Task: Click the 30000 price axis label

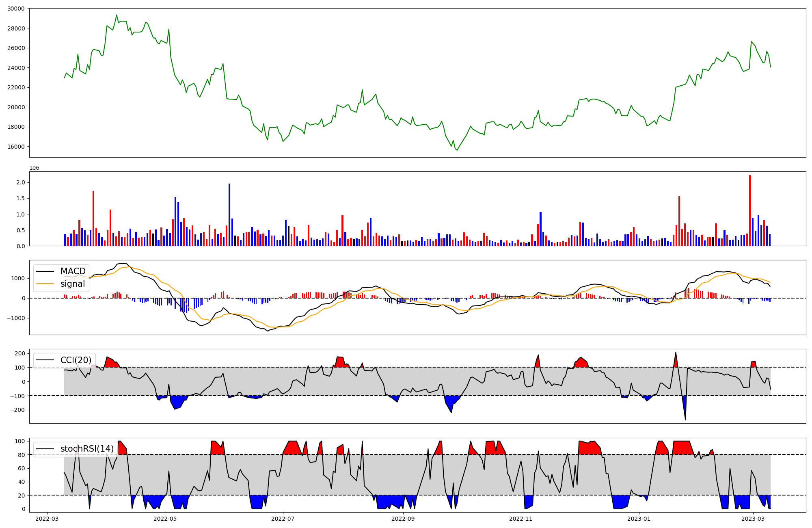Action: [16, 9]
